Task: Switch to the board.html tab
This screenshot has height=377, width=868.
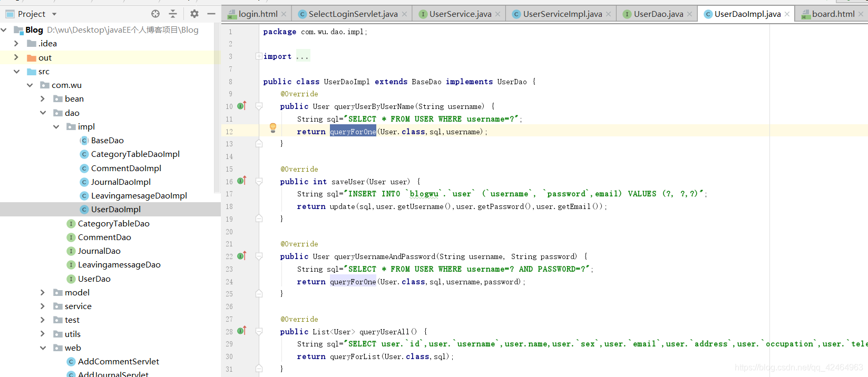Action: (x=833, y=14)
